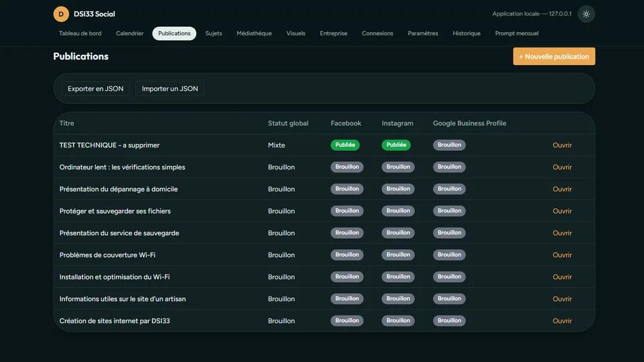Image resolution: width=644 pixels, height=362 pixels.
Task: Click Instagram Brouillon badge for Installation et optimisation
Action: 398,276
